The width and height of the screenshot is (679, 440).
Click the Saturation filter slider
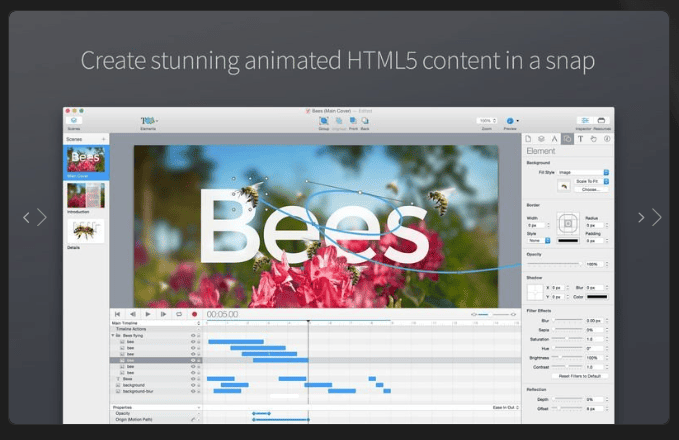click(x=568, y=339)
